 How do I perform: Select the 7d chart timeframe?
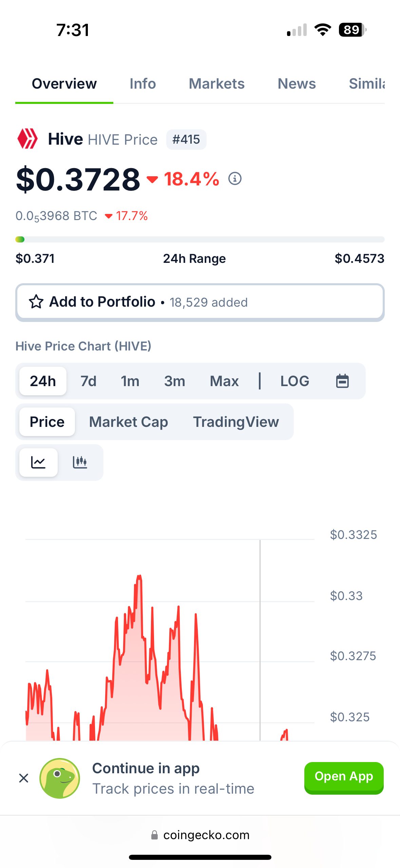(89, 381)
